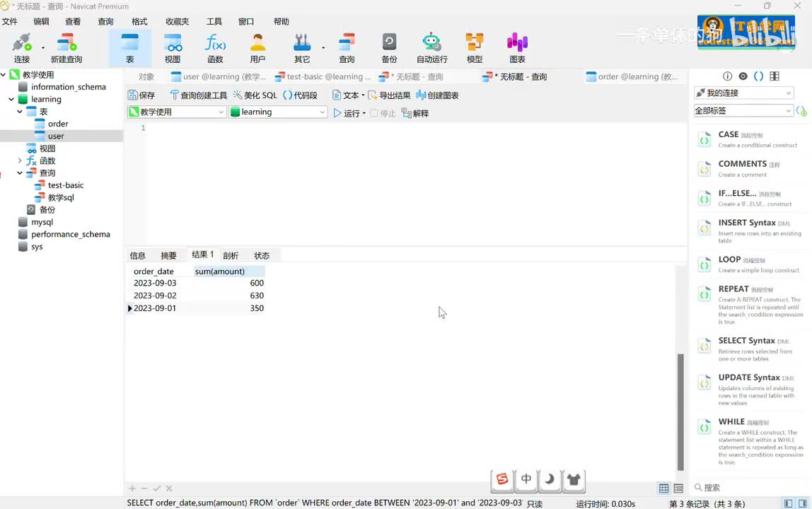Collapse the 查询 queries tree node

(x=20, y=173)
